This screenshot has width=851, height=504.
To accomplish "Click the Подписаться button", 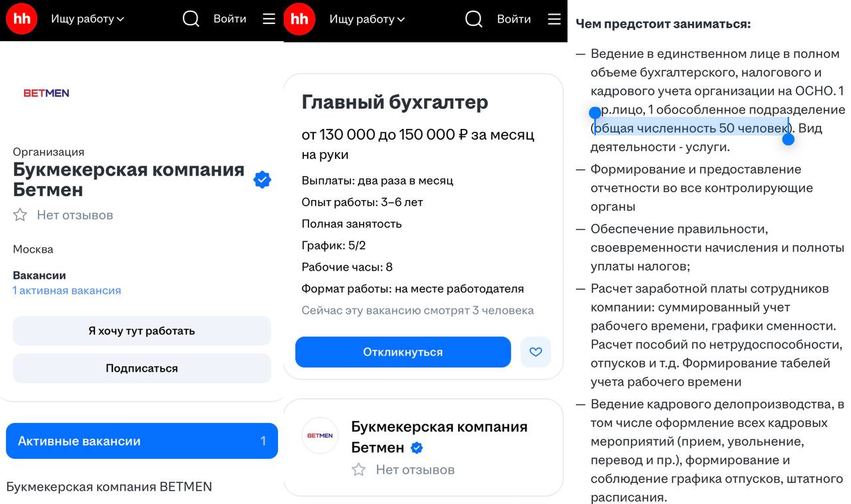I will (142, 368).
